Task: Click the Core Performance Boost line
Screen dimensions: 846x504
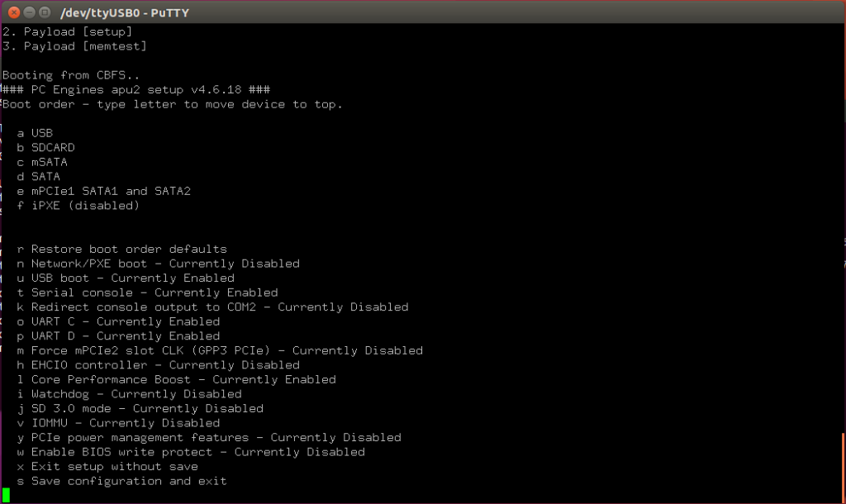Action: (x=177, y=379)
